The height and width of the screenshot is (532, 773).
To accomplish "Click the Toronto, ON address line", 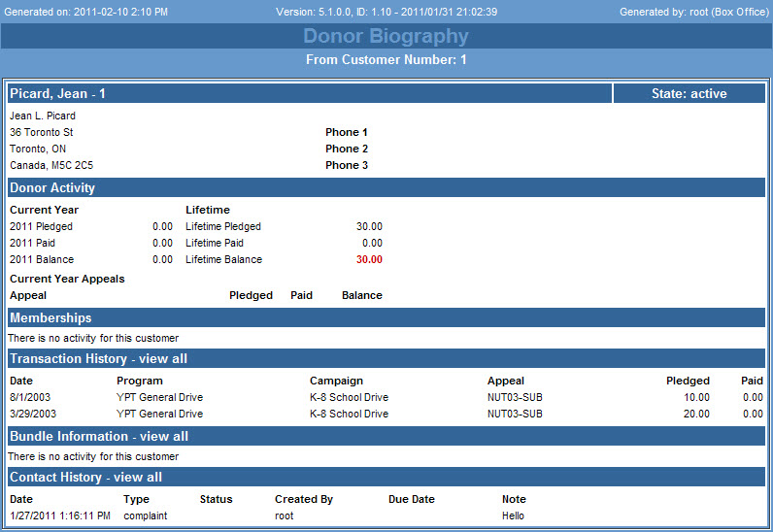I will 38,149.
